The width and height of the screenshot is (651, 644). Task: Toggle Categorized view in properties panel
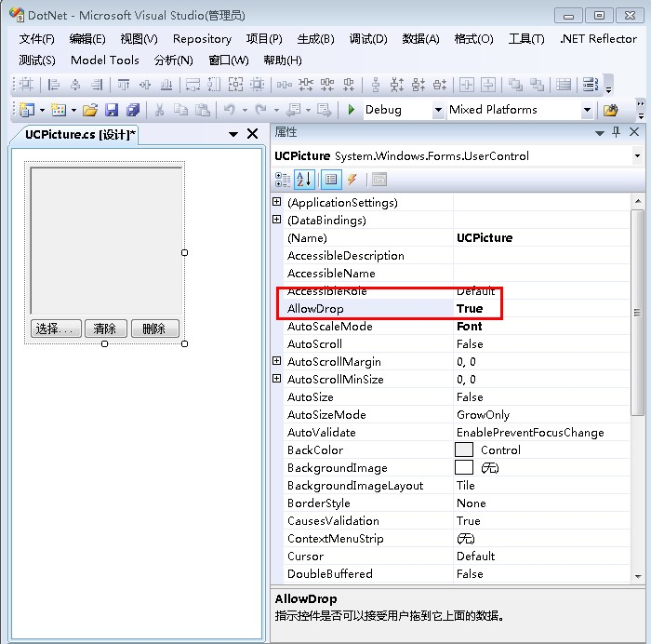283,180
